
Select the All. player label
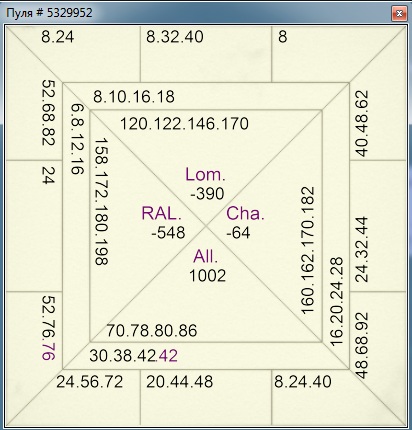205,257
